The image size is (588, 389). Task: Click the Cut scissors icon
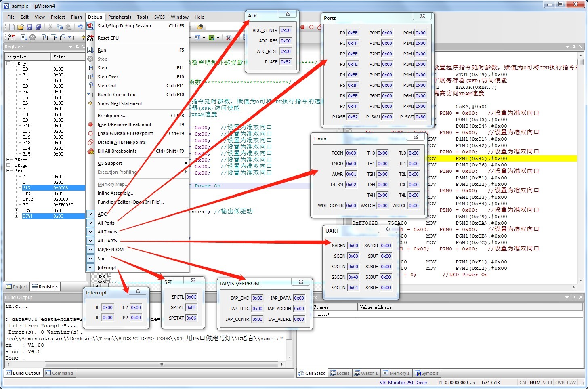click(x=50, y=27)
